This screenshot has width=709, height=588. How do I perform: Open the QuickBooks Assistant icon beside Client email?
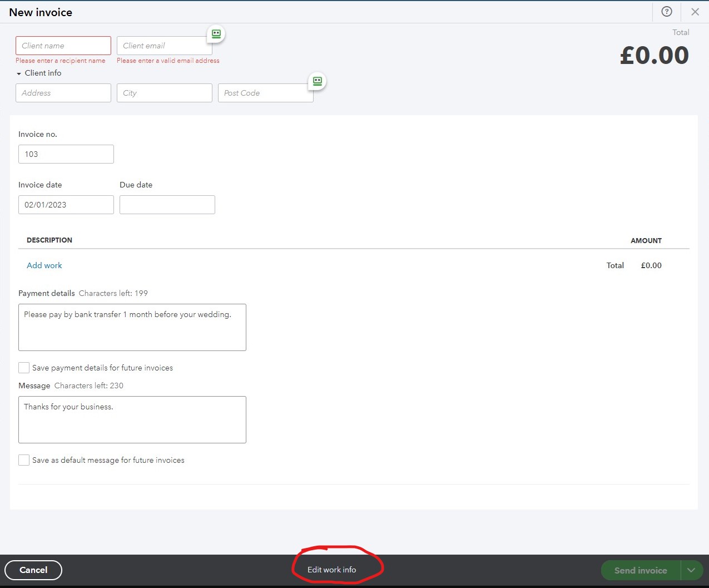point(216,34)
